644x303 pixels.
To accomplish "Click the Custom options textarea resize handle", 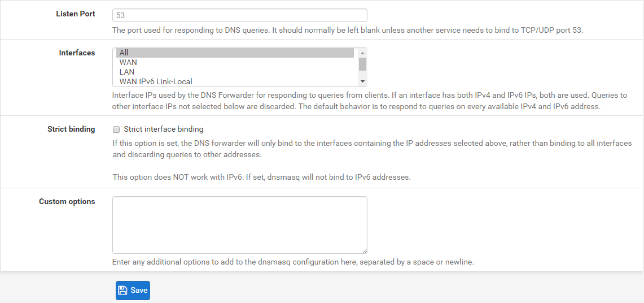I will 364,250.
